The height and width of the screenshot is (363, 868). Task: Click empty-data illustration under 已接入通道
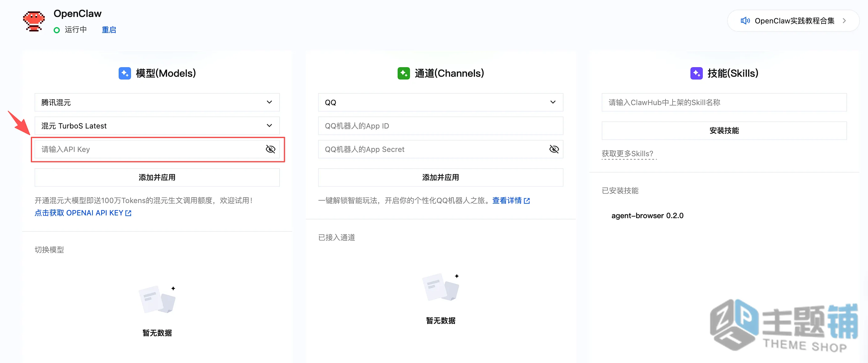[x=440, y=287]
